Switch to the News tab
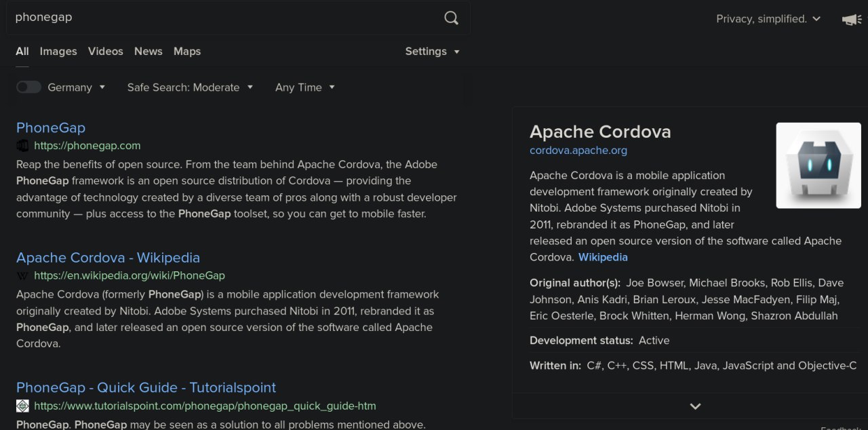The height and width of the screenshot is (430, 868). (x=149, y=52)
